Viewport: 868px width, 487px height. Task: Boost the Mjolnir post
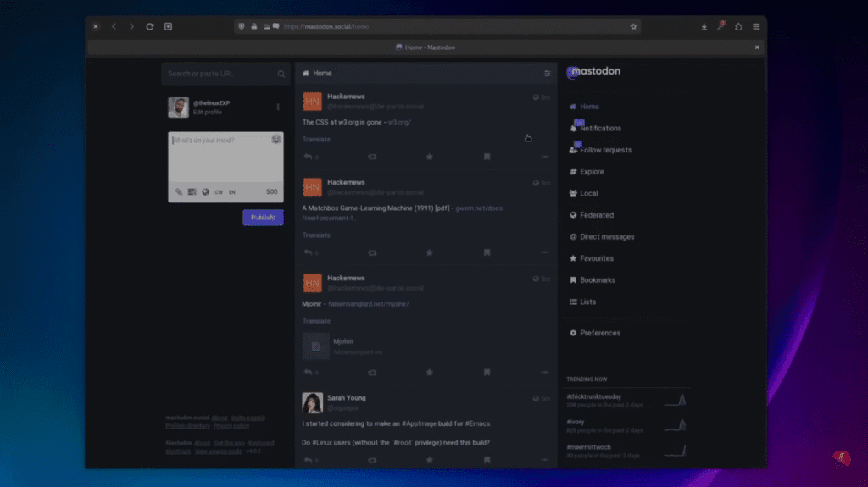coord(372,373)
